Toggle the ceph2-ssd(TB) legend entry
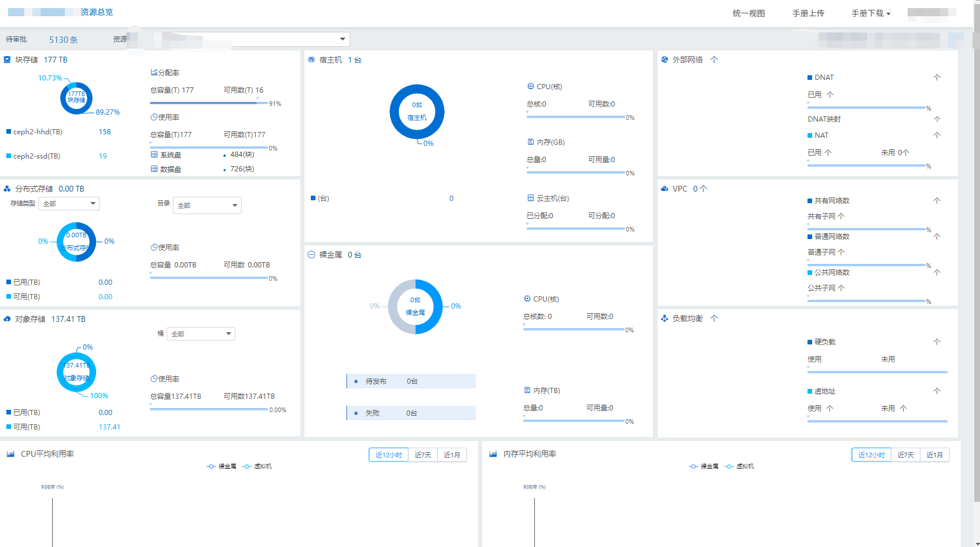980x547 pixels. [x=33, y=156]
